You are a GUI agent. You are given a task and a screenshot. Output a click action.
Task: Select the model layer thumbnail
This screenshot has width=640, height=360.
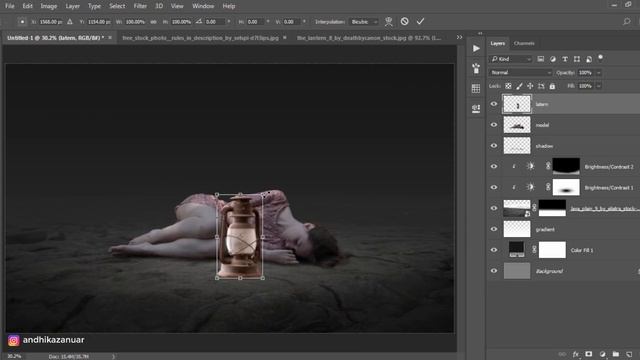[517, 125]
